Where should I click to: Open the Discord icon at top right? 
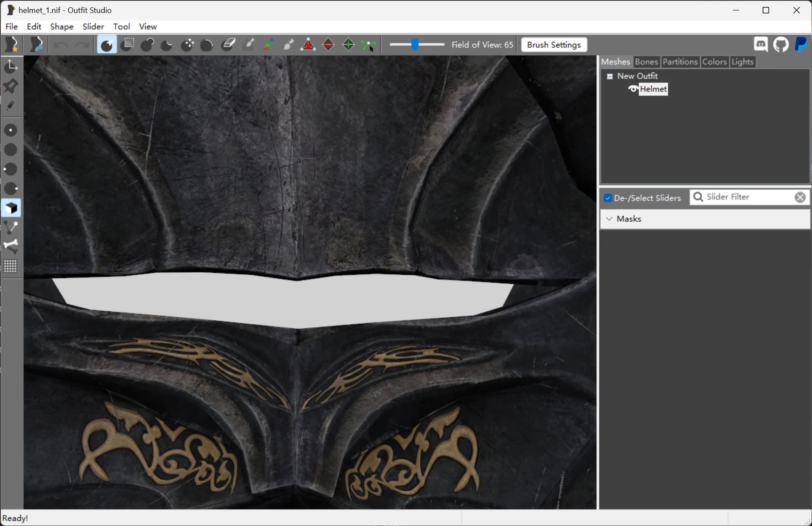click(x=760, y=45)
